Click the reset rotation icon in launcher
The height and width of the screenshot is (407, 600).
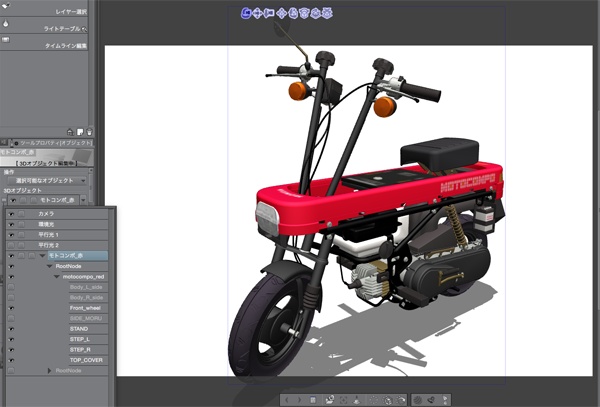tap(401, 400)
